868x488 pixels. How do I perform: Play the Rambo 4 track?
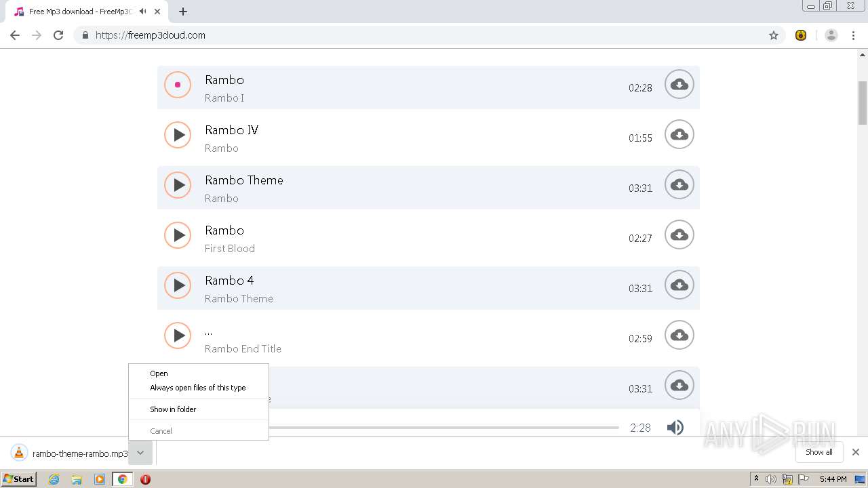point(178,285)
